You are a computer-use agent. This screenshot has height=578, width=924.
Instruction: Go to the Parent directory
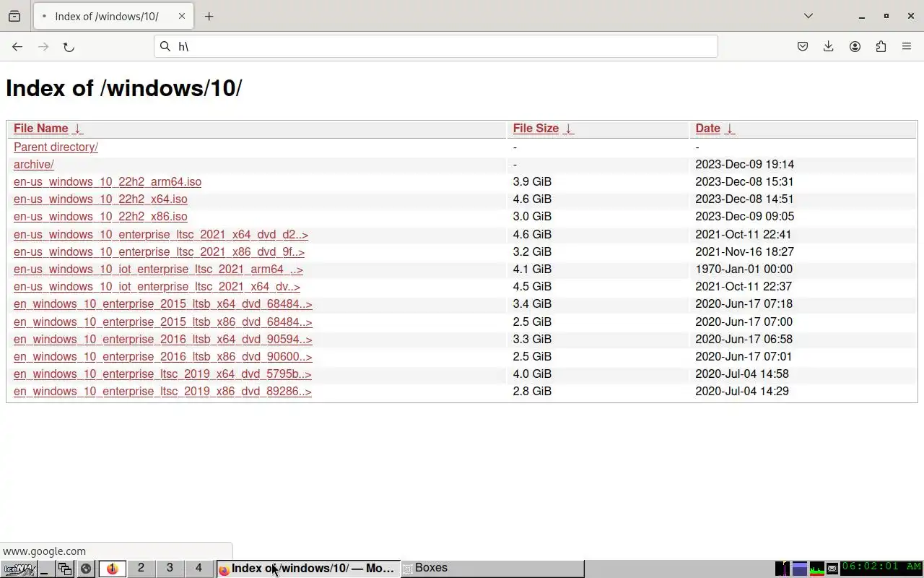56,147
